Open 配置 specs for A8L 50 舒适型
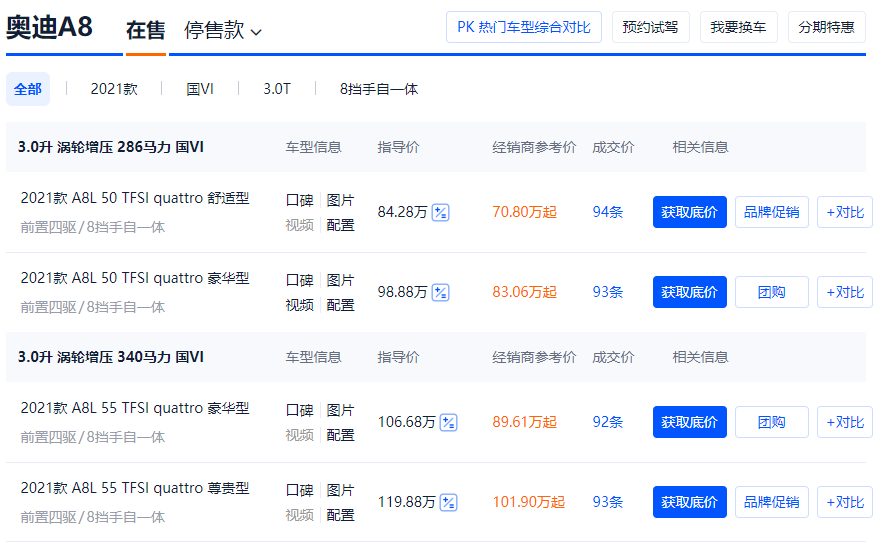This screenshot has width=882, height=554. click(340, 225)
